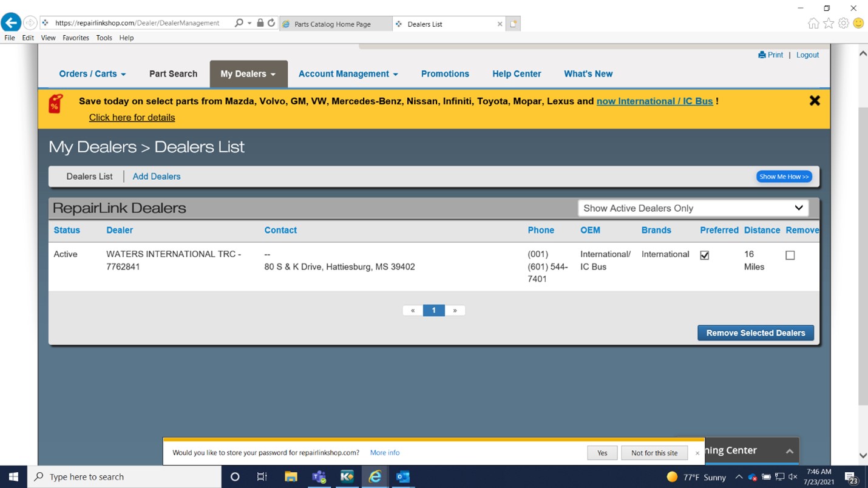Open the Help Center

point(517,73)
